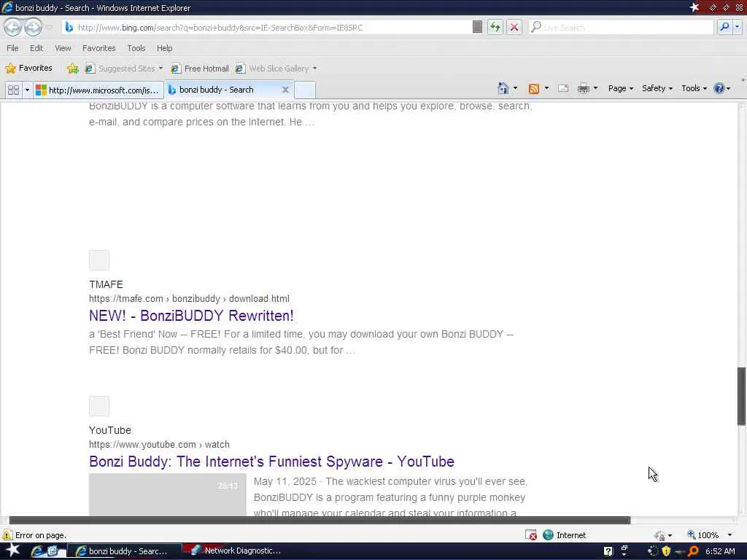Close the bonzi buddy - Search tab

pos(285,90)
